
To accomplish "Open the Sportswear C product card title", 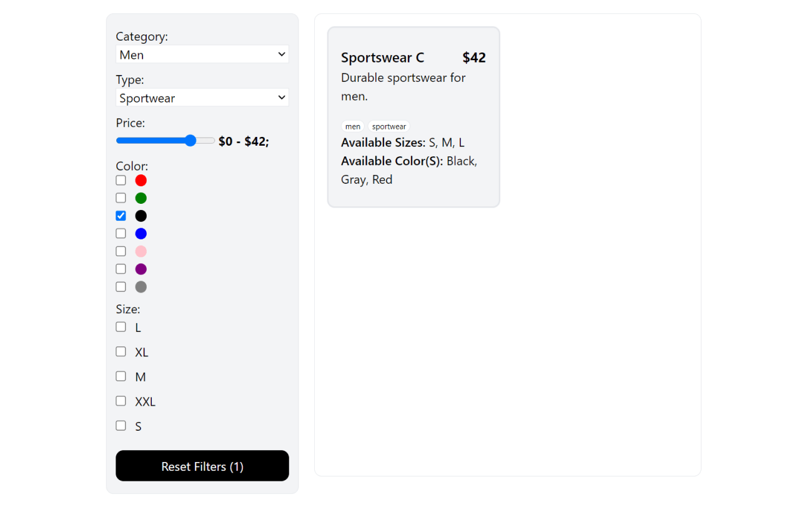I will (382, 58).
